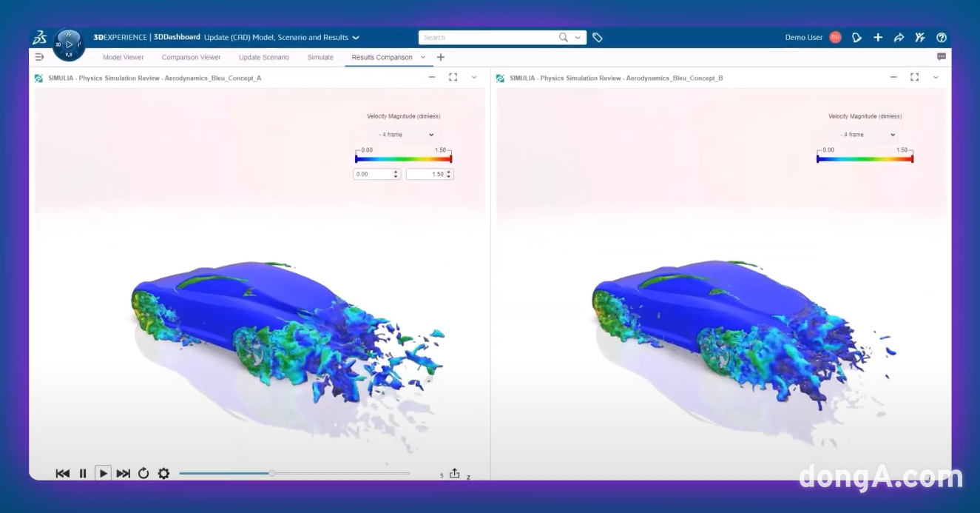Switch to the Model Viewer tab
Image resolution: width=980 pixels, height=513 pixels.
click(123, 57)
